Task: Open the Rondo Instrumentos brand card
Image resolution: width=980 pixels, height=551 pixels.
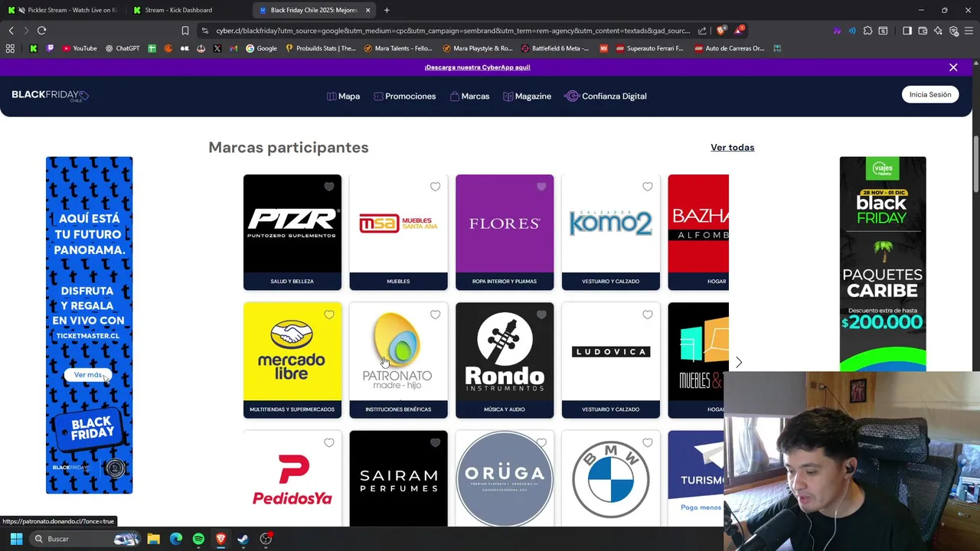Action: [504, 360]
